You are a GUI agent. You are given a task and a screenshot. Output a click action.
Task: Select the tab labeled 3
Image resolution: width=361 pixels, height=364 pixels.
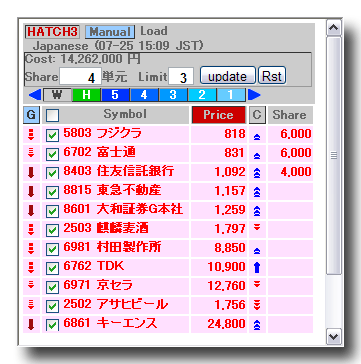[173, 95]
